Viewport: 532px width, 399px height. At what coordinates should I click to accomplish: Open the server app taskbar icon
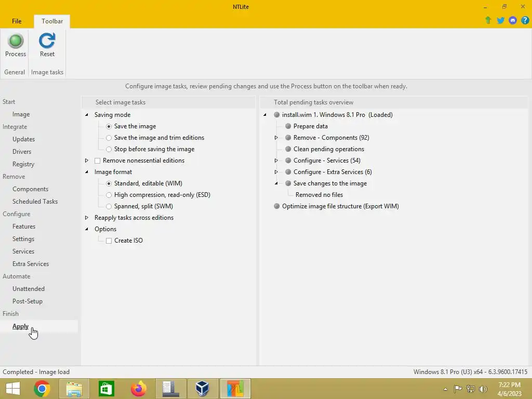(170, 389)
